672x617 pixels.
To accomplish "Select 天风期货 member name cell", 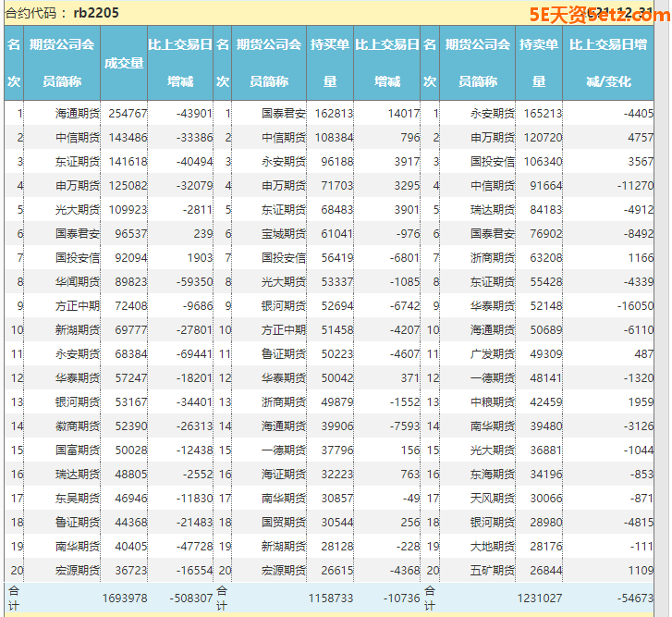I will pyautogui.click(x=492, y=498).
